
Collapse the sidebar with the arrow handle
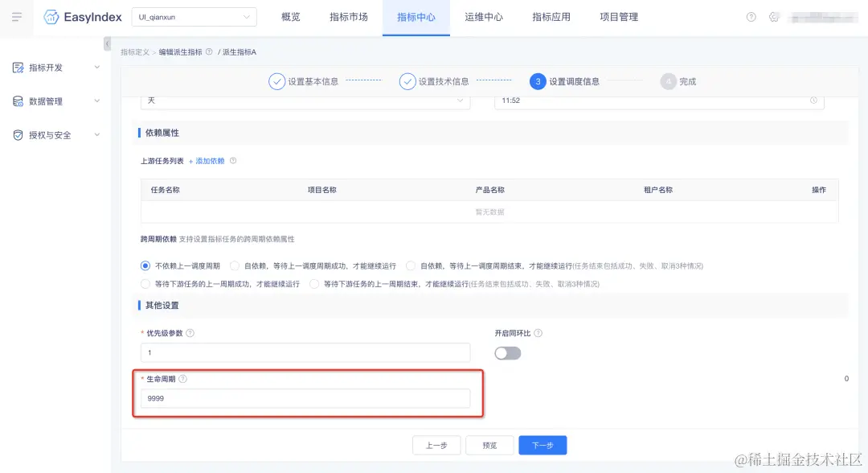pos(108,43)
